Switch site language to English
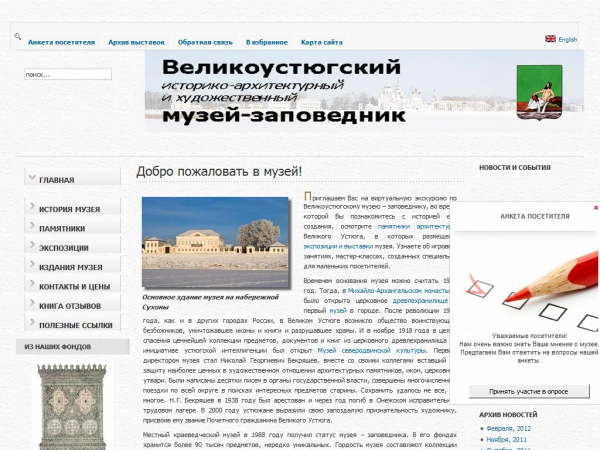Screen dimensions: 600x450 [x=567, y=39]
